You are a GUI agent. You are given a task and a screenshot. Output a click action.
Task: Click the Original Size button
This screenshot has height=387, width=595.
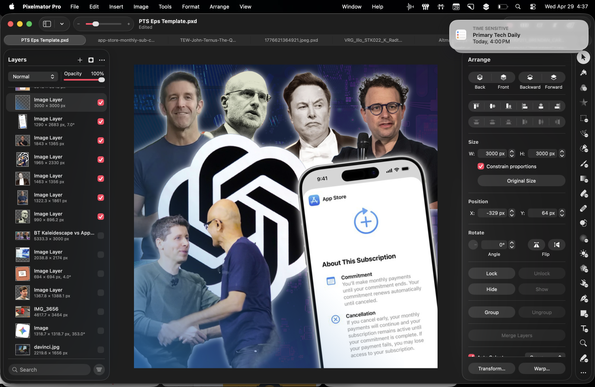521,181
